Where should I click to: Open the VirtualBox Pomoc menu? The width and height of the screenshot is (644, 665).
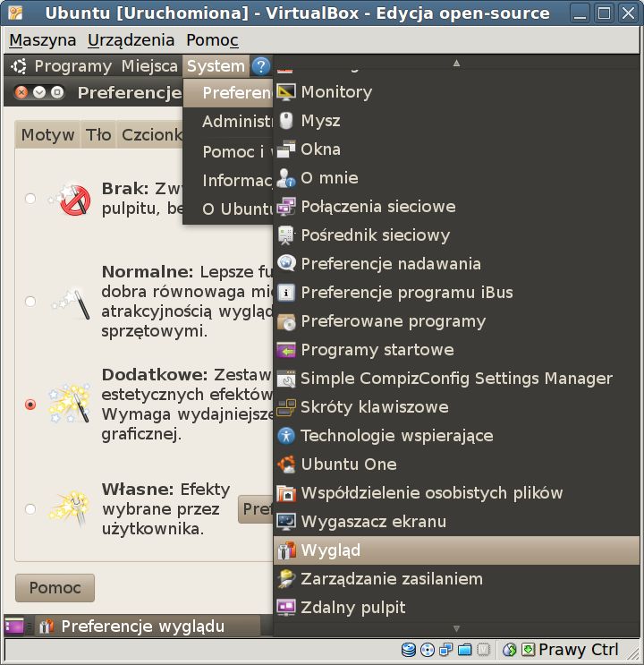point(212,40)
